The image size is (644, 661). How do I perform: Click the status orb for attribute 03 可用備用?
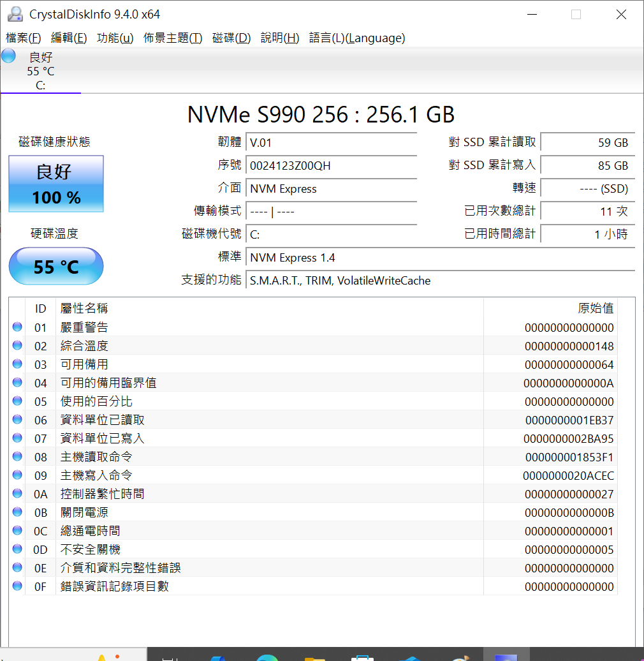17,364
